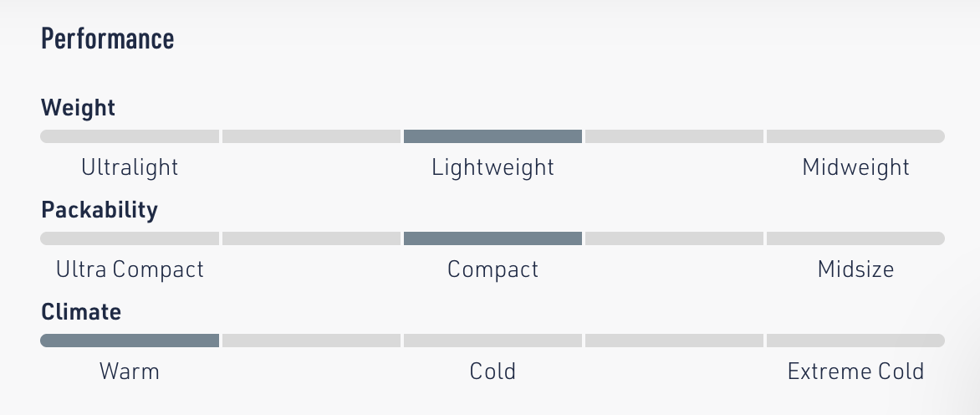980x415 pixels.
Task: Click the Midsize label
Action: tap(855, 269)
